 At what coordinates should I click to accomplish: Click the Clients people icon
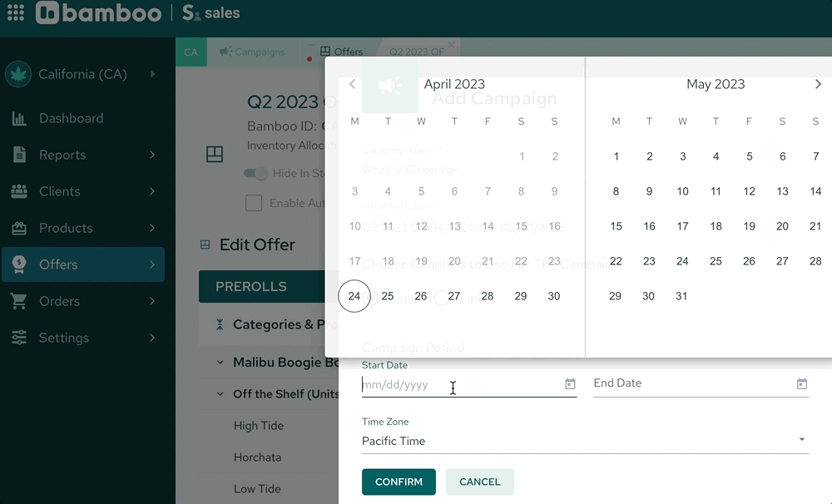tap(19, 191)
